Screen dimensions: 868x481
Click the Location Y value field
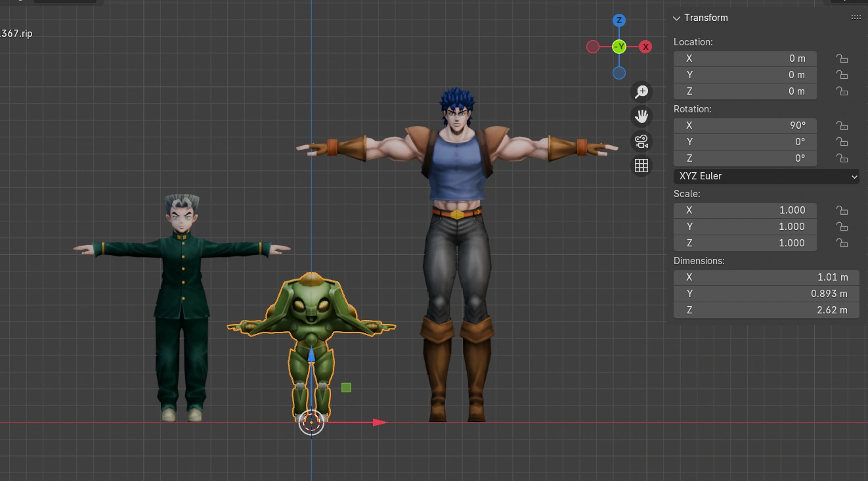(x=745, y=75)
